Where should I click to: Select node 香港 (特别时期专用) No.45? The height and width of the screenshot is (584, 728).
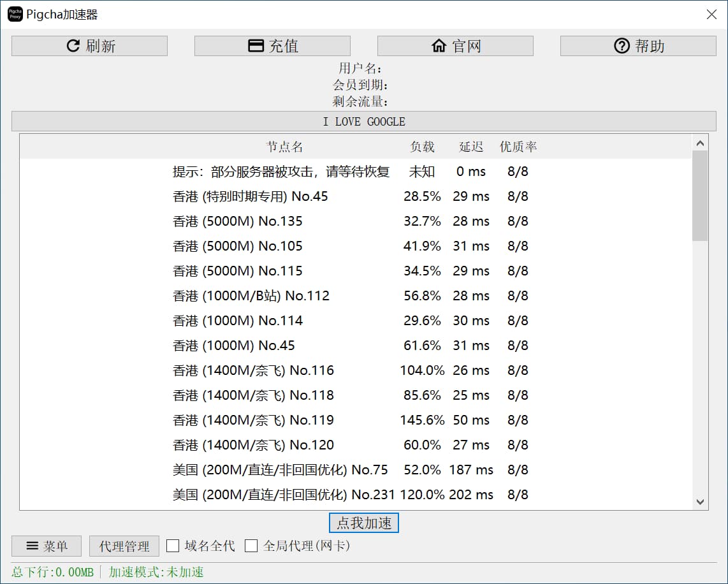coord(250,196)
